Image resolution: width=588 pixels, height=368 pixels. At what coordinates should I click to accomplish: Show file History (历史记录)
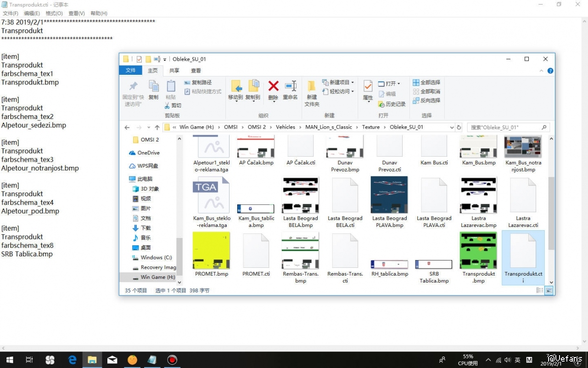coord(392,104)
